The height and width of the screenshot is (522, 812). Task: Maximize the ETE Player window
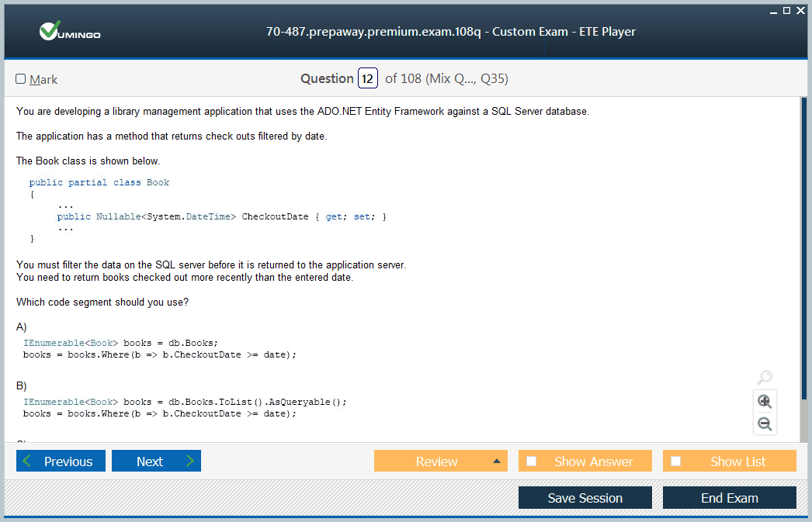[x=786, y=10]
